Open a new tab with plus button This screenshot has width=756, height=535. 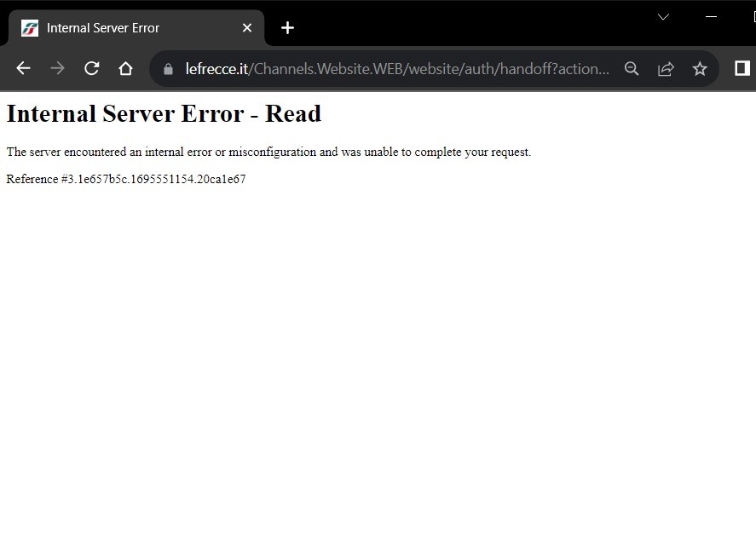287,28
